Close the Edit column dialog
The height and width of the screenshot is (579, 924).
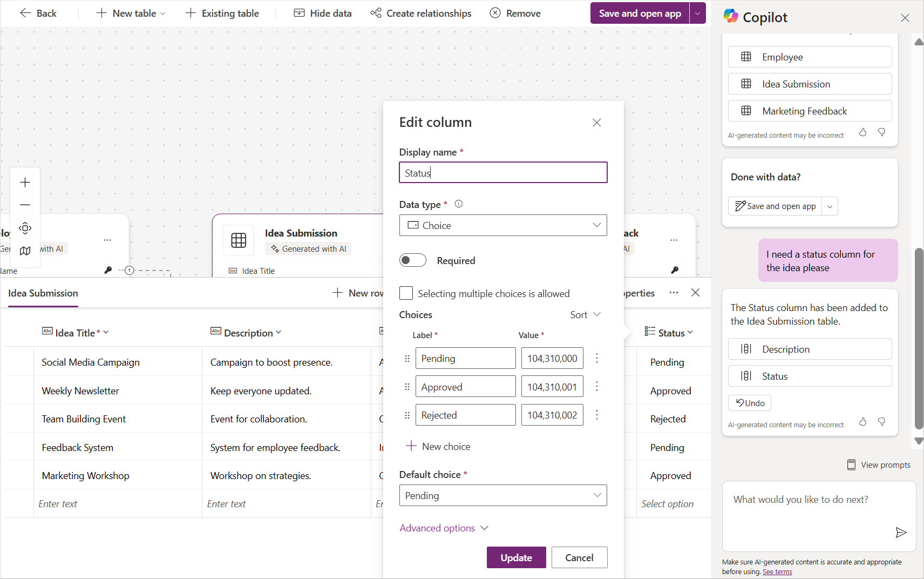596,123
